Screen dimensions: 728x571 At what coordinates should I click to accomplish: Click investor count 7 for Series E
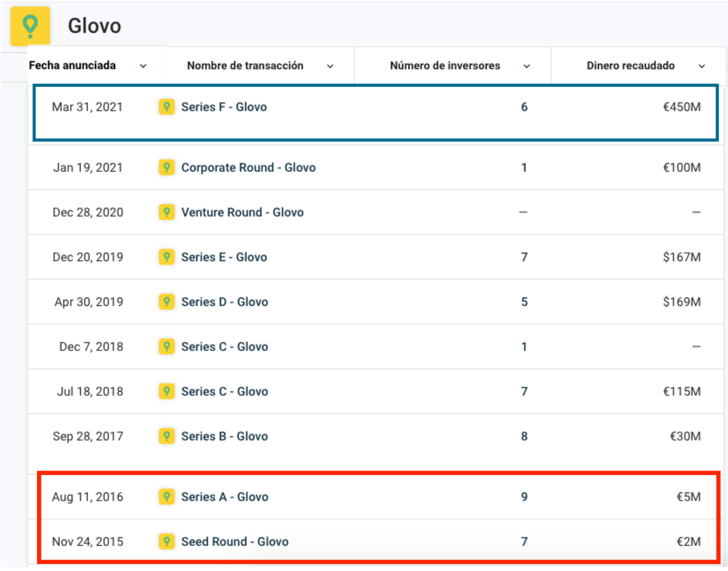point(524,257)
